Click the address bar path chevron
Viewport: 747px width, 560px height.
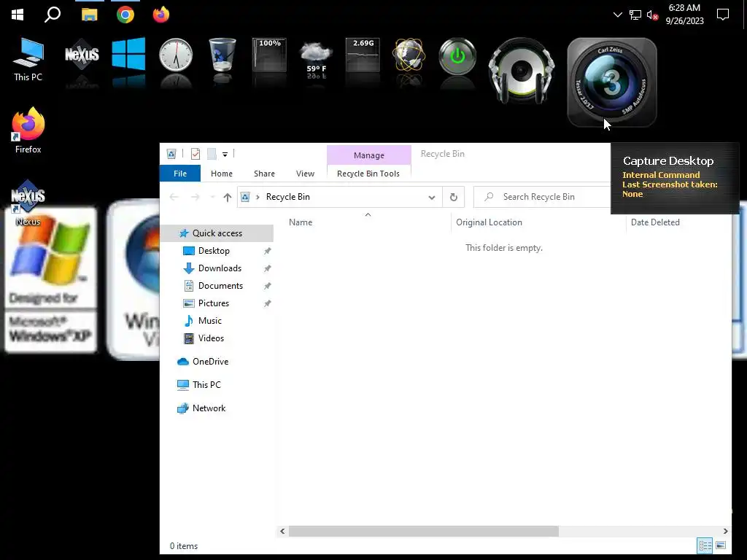(x=258, y=197)
